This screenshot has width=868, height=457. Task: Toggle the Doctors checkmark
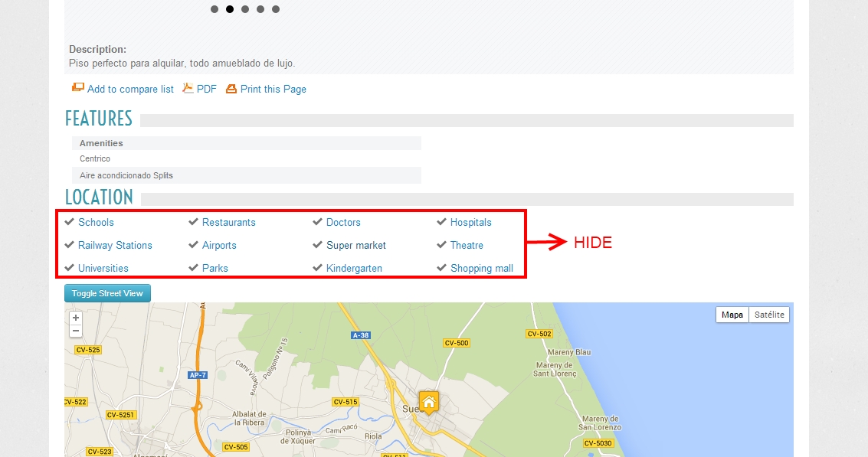tap(317, 222)
